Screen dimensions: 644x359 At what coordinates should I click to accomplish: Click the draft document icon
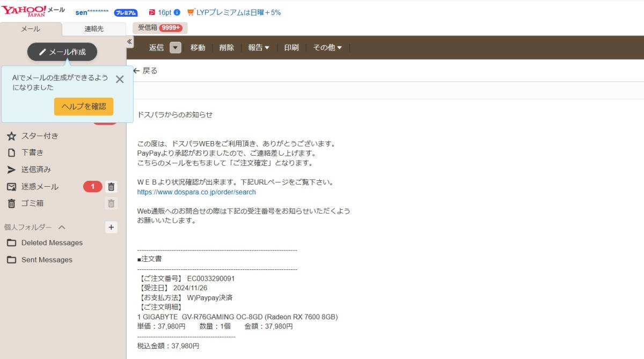pyautogui.click(x=11, y=152)
